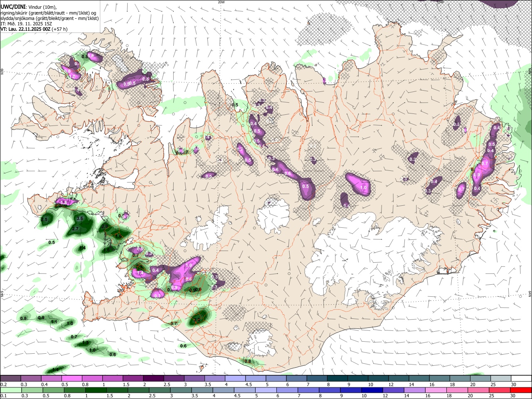Screen dimensions: 532x399
Task: Click the "2.7" rainfall value on the map
Action: pos(75,229)
